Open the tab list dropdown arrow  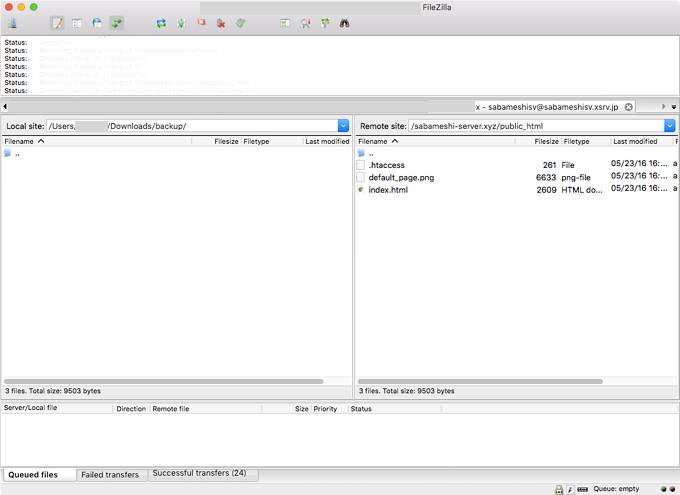674,107
